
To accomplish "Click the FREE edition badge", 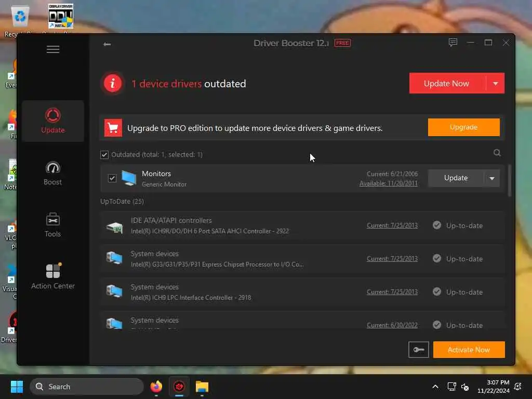I will [x=342, y=43].
